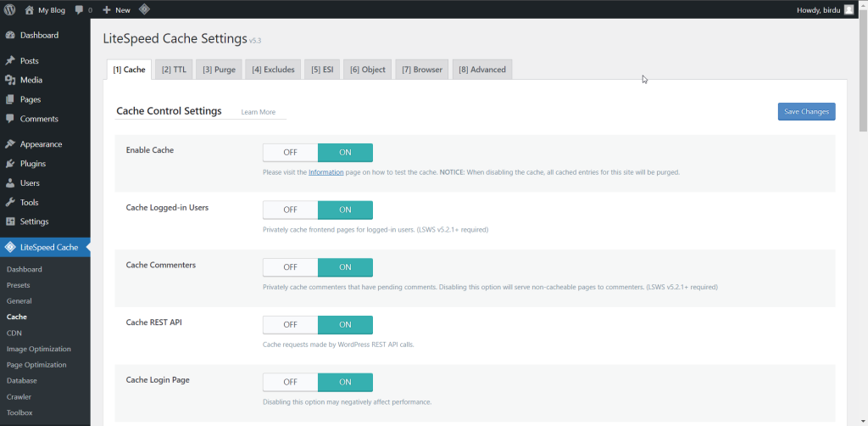Turn Enable Cache OFF
This screenshot has width=868, height=426.
pyautogui.click(x=290, y=153)
